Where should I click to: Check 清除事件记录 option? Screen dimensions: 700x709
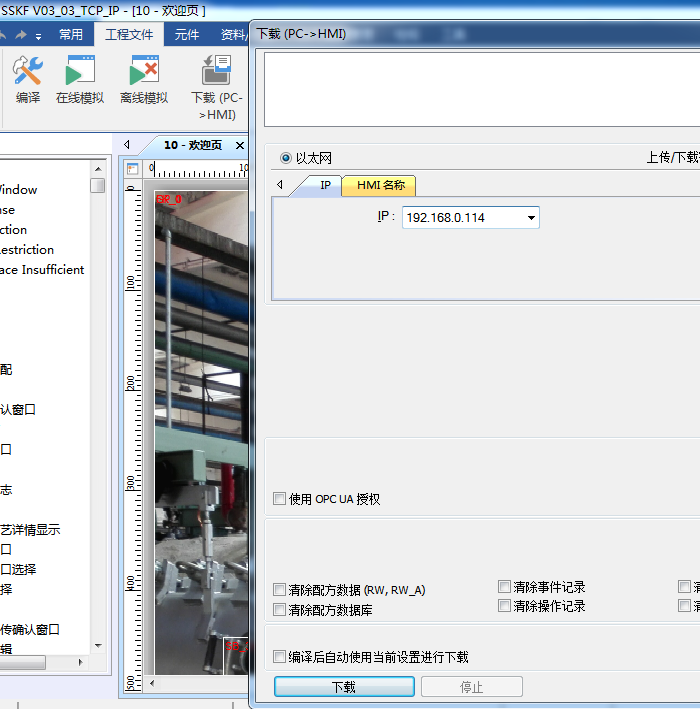(504, 586)
